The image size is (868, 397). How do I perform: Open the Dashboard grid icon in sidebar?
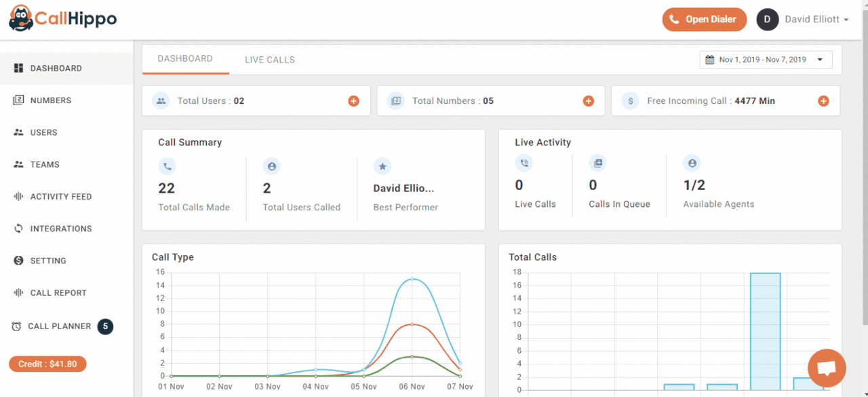[x=18, y=68]
